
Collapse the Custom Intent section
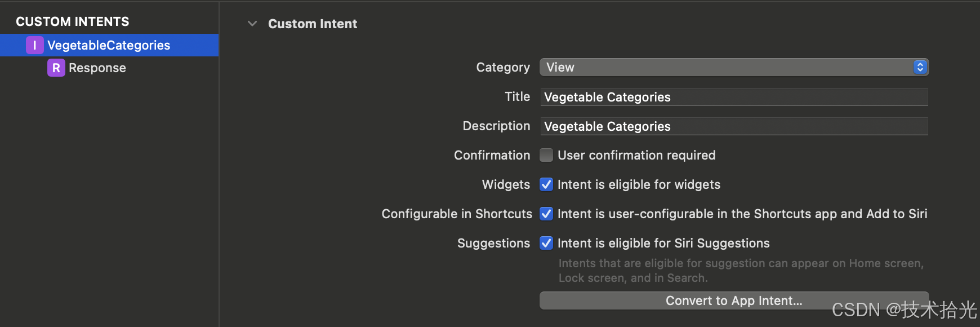click(x=252, y=24)
